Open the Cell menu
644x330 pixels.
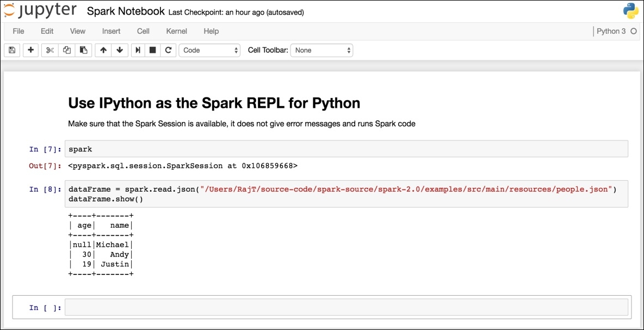pos(144,31)
